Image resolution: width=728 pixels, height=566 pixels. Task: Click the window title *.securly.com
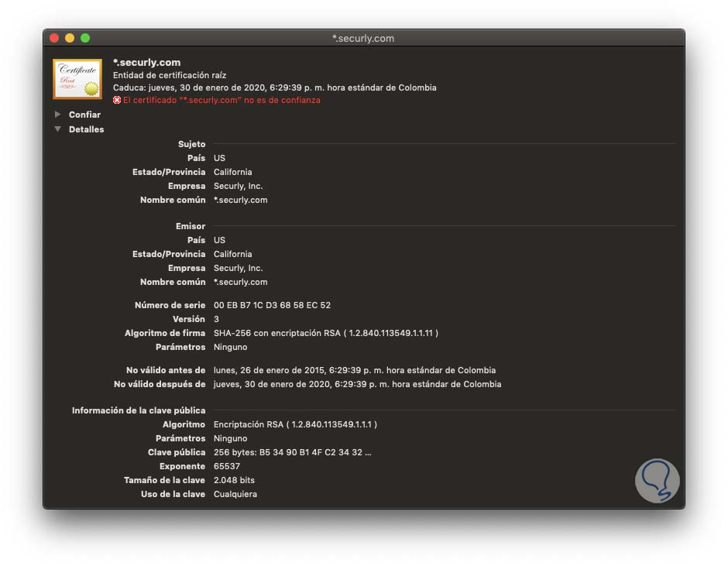click(x=363, y=39)
